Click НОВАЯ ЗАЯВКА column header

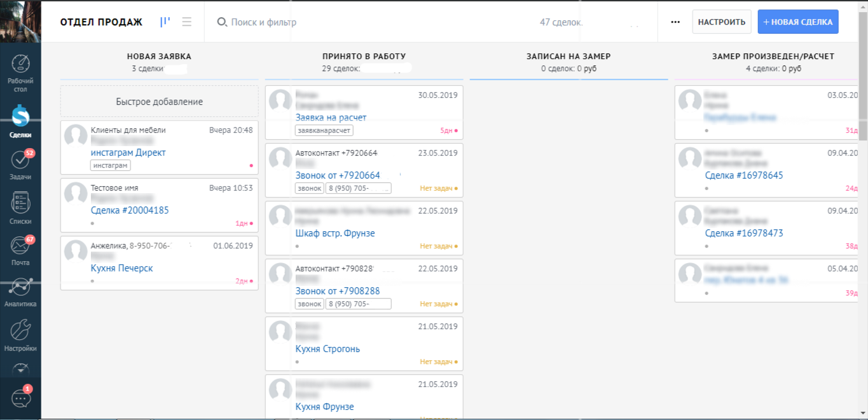point(159,57)
